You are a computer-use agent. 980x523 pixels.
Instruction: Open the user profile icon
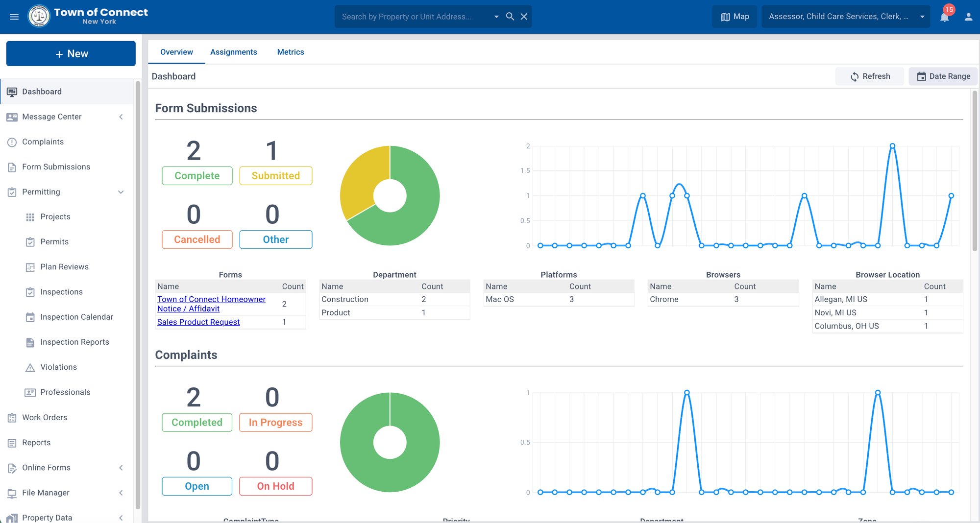coord(968,17)
